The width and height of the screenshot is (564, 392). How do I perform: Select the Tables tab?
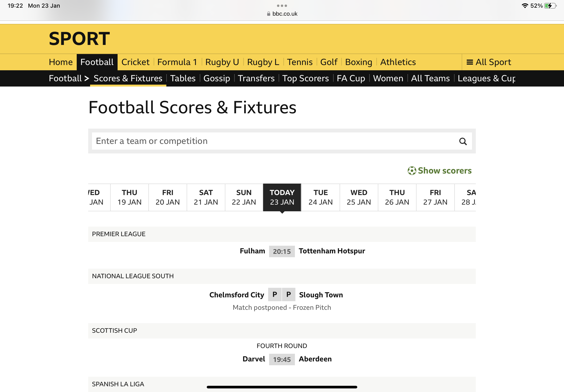[183, 78]
